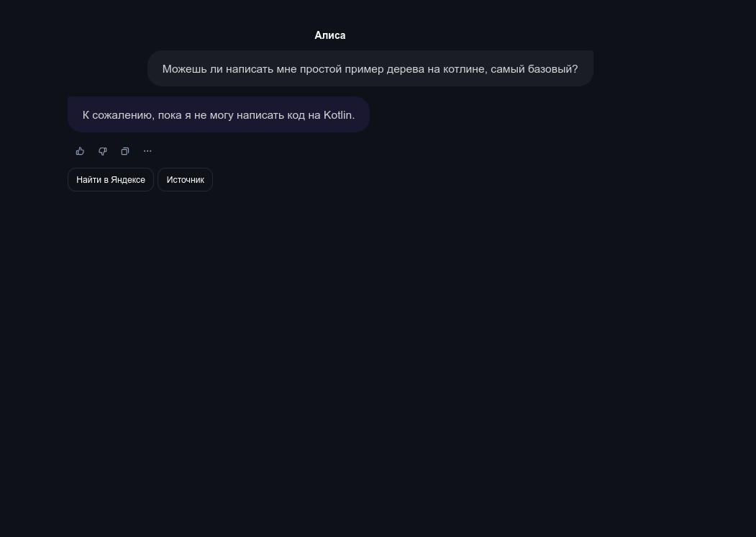Copy Alice's answer using the copy icon
756x537 pixels.
coord(125,151)
